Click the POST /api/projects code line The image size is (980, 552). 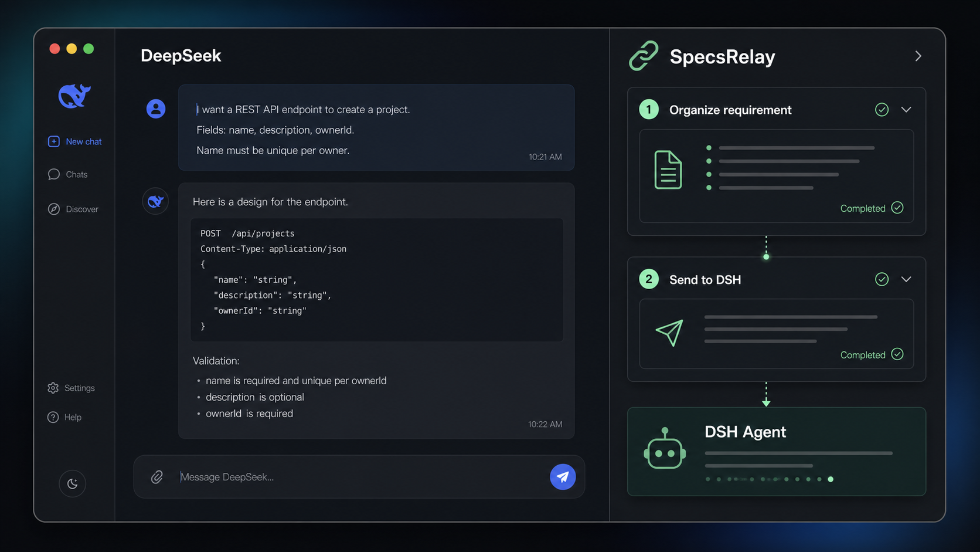click(x=247, y=233)
